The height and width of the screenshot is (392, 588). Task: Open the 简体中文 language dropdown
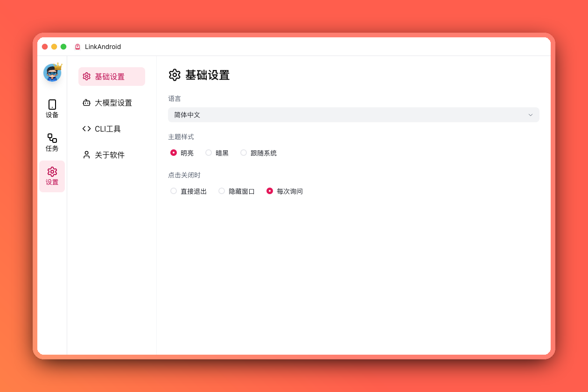pyautogui.click(x=354, y=115)
